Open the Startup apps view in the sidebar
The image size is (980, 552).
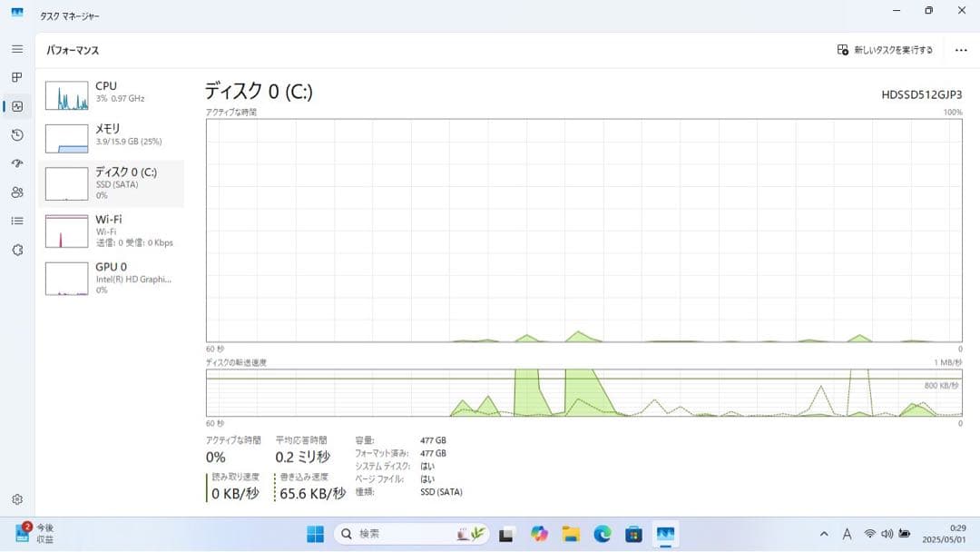point(16,163)
